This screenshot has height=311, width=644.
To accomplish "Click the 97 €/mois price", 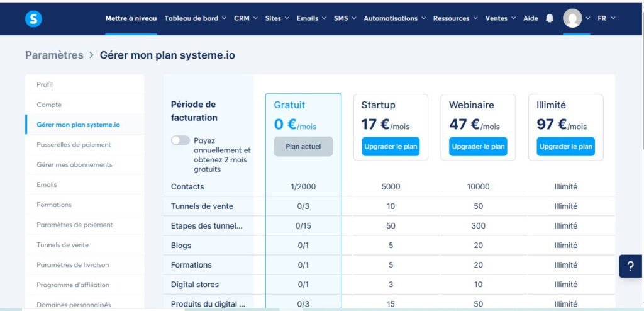I will click(562, 124).
